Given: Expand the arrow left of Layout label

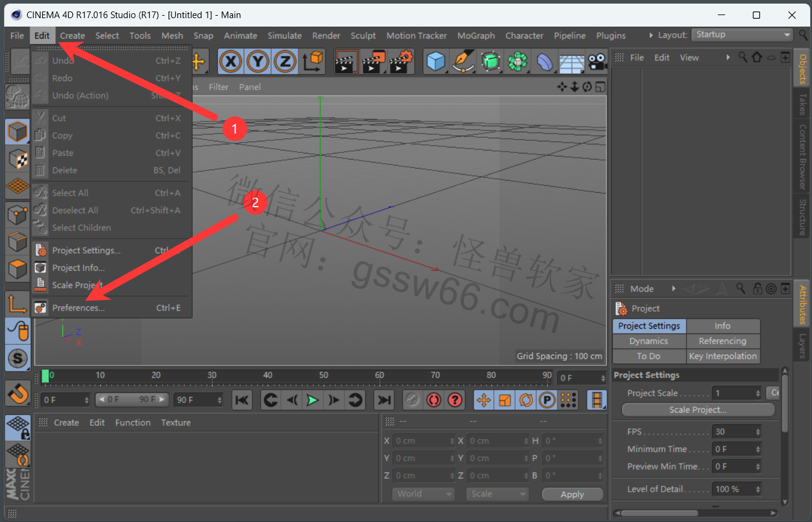Looking at the screenshot, I should tap(651, 36).
